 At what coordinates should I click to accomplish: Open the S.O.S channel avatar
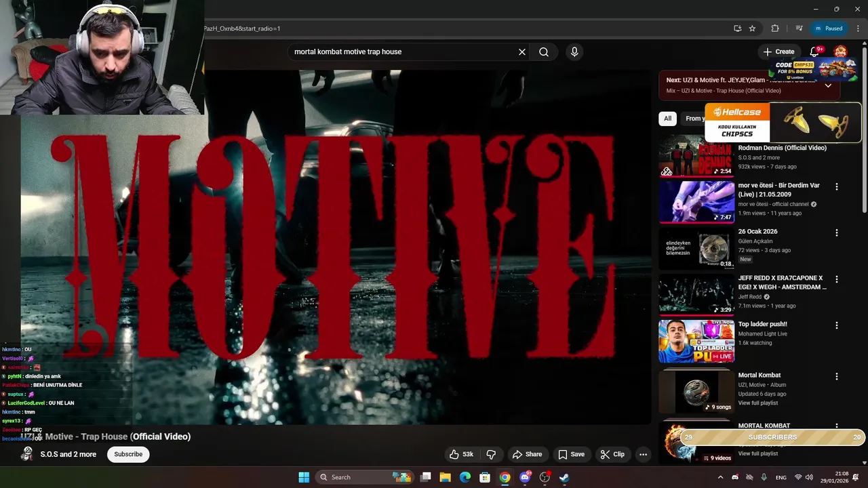pyautogui.click(x=27, y=454)
